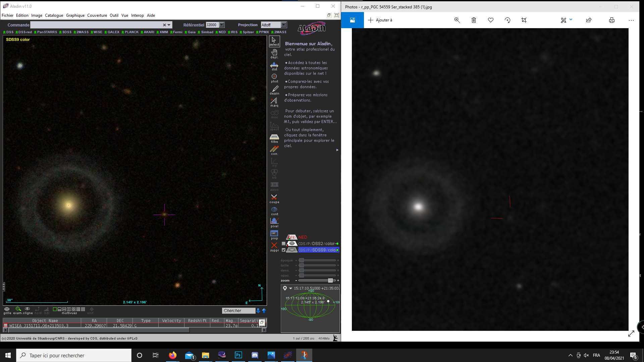Open the Commande history dropdown arrow
Viewport: 644px width, 362px height.
(169, 25)
